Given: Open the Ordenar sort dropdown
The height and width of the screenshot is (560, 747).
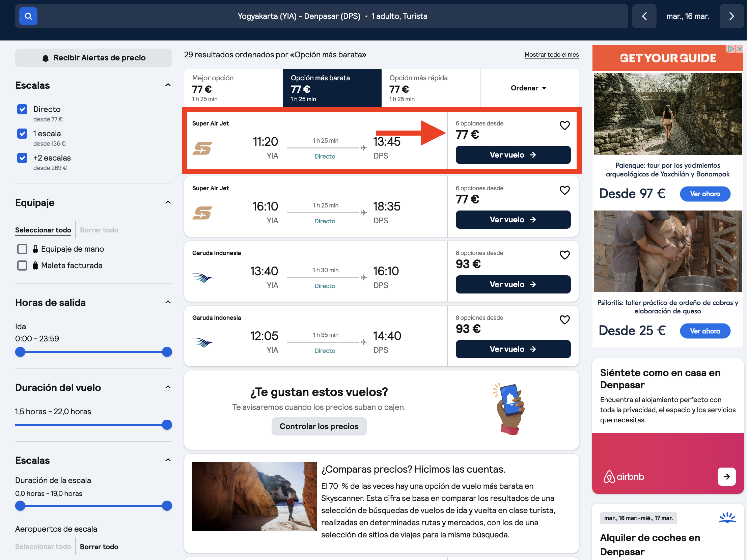Looking at the screenshot, I should (x=529, y=88).
